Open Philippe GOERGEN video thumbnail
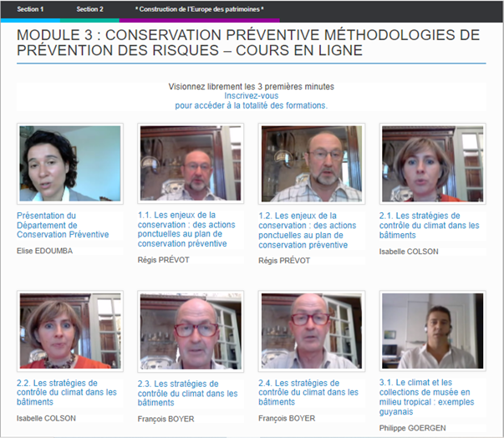This screenshot has height=438, width=504. coord(432,331)
